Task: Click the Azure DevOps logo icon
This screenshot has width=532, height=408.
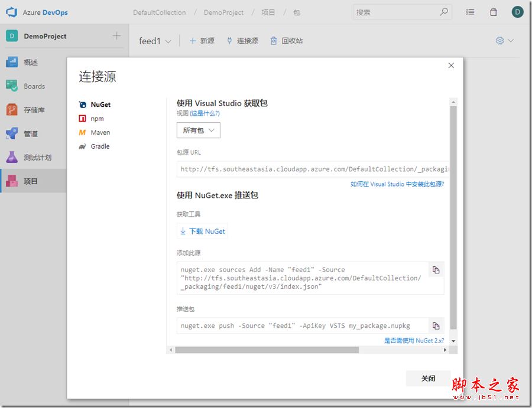Action: [12, 12]
